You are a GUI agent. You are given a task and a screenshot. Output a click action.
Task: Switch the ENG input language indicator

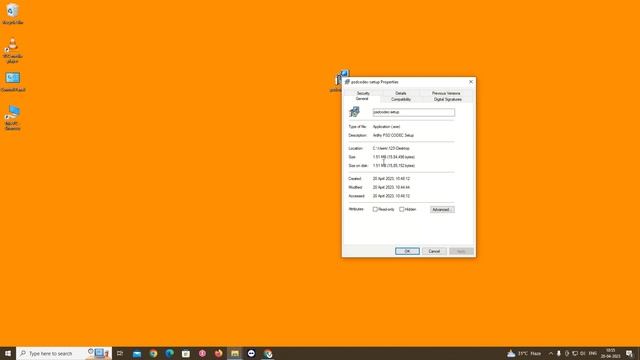(x=593, y=353)
